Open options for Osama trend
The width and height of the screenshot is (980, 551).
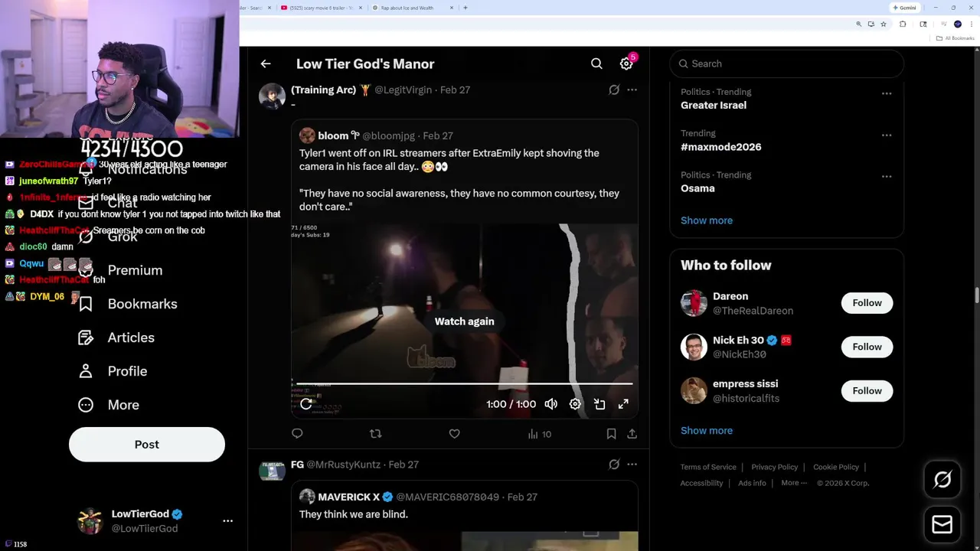pos(887,176)
